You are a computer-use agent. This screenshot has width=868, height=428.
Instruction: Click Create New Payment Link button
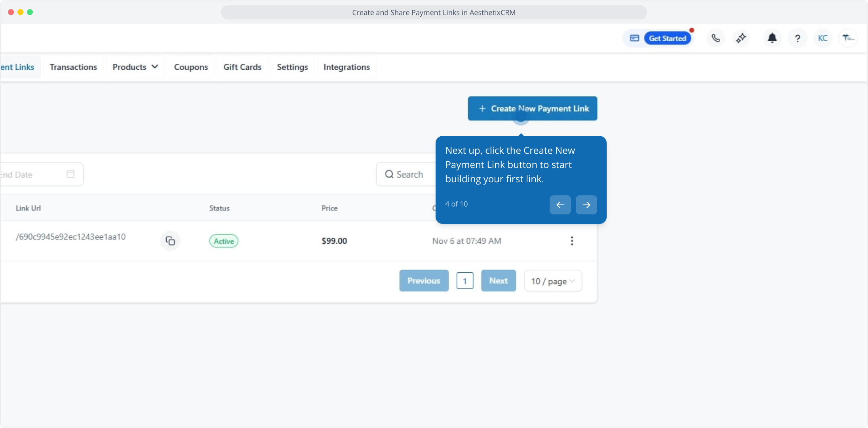tap(532, 109)
